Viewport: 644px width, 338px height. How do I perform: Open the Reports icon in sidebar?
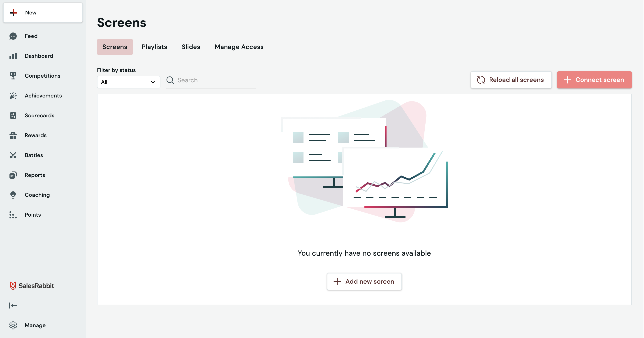pyautogui.click(x=13, y=175)
